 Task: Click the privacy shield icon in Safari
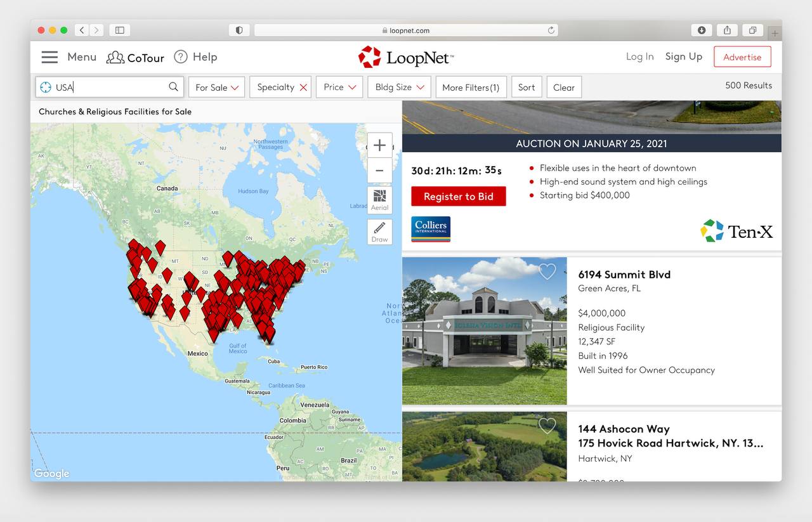(x=239, y=30)
